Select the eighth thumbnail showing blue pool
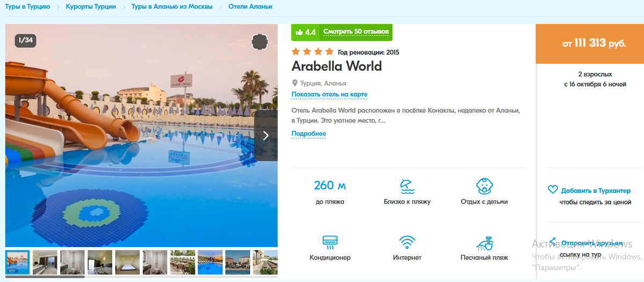 pos(210,262)
